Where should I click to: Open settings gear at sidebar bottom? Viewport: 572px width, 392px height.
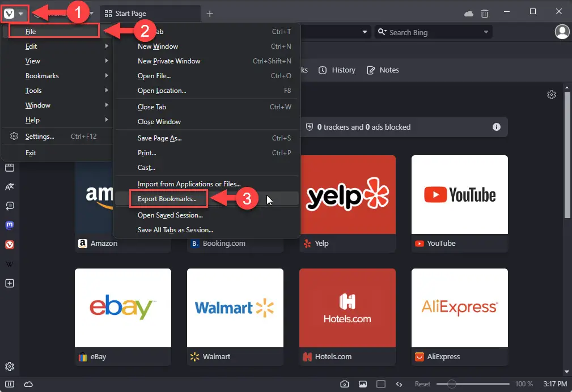(x=10, y=367)
